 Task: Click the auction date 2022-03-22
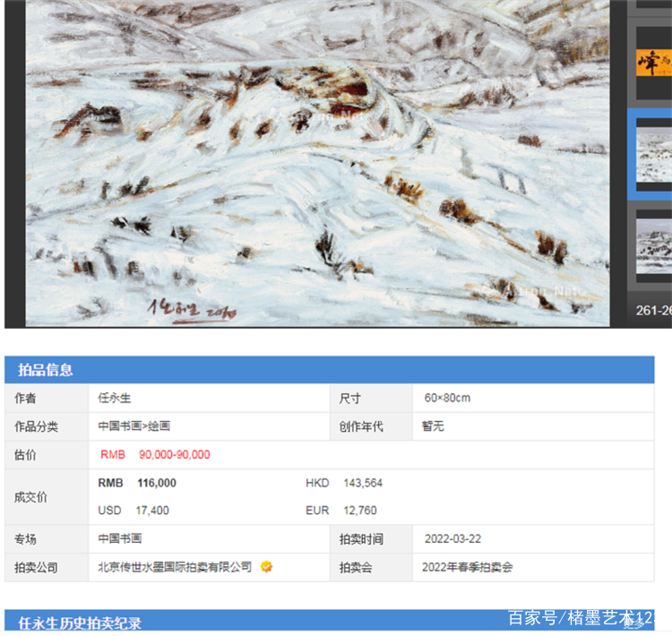pos(452,538)
